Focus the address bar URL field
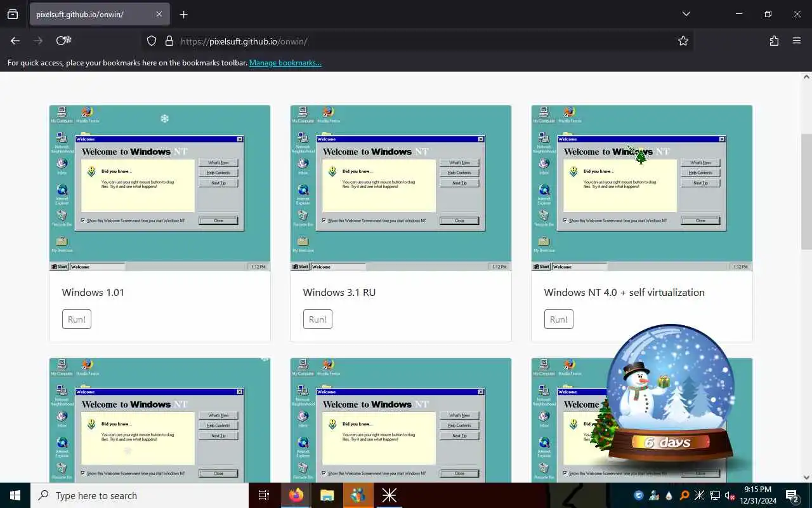 [419, 41]
